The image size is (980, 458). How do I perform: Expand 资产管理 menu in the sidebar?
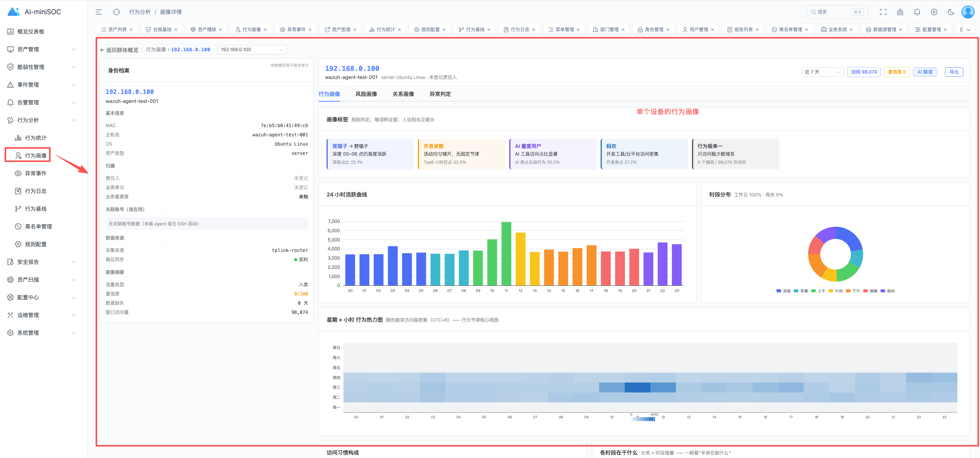point(42,49)
